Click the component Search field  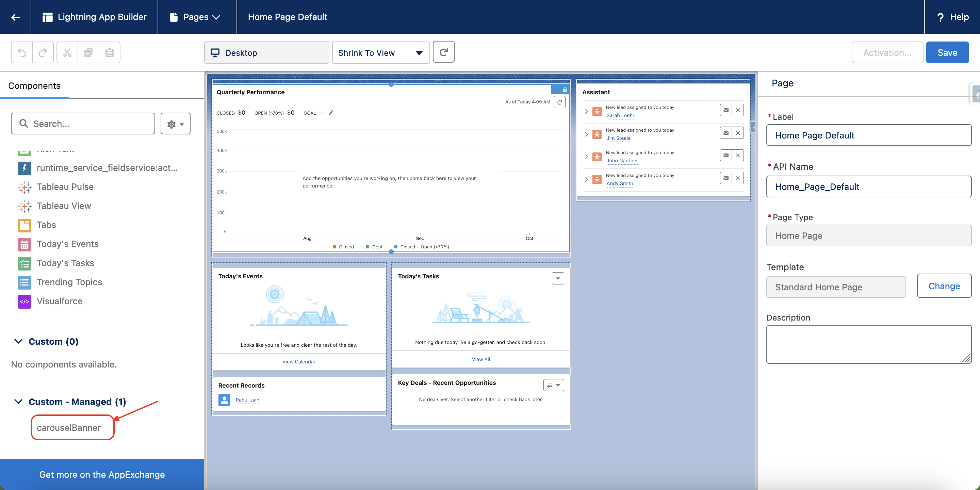[x=83, y=124]
